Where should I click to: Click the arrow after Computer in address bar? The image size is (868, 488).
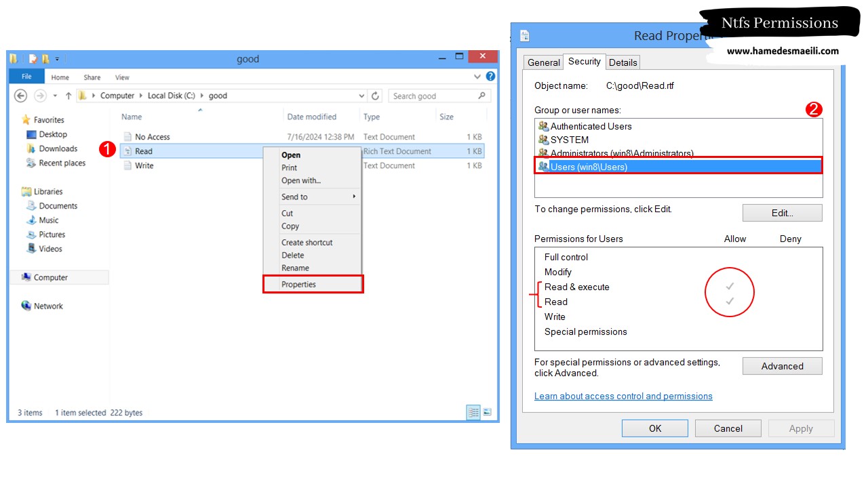pyautogui.click(x=141, y=96)
